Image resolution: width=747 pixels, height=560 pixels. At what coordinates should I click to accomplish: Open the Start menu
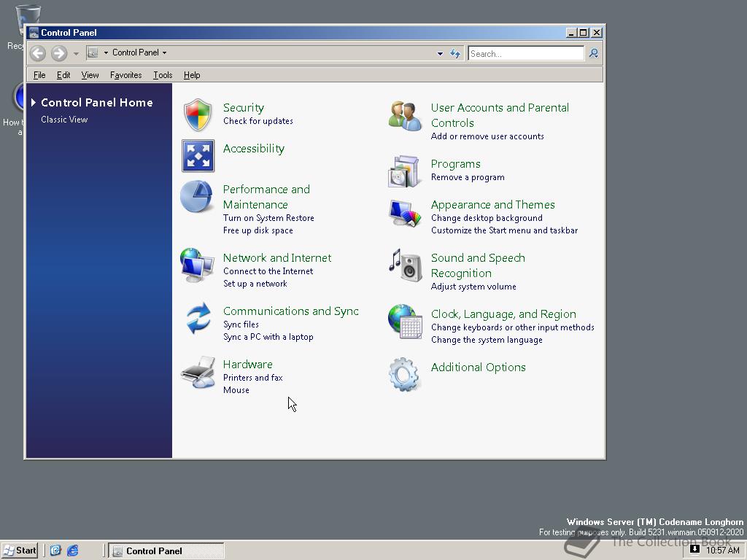[19, 551]
